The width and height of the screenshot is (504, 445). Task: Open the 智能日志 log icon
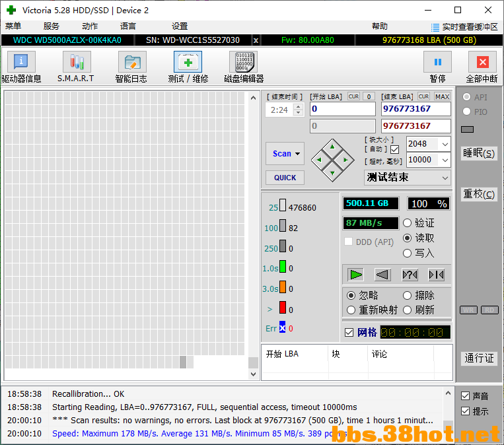(x=132, y=61)
